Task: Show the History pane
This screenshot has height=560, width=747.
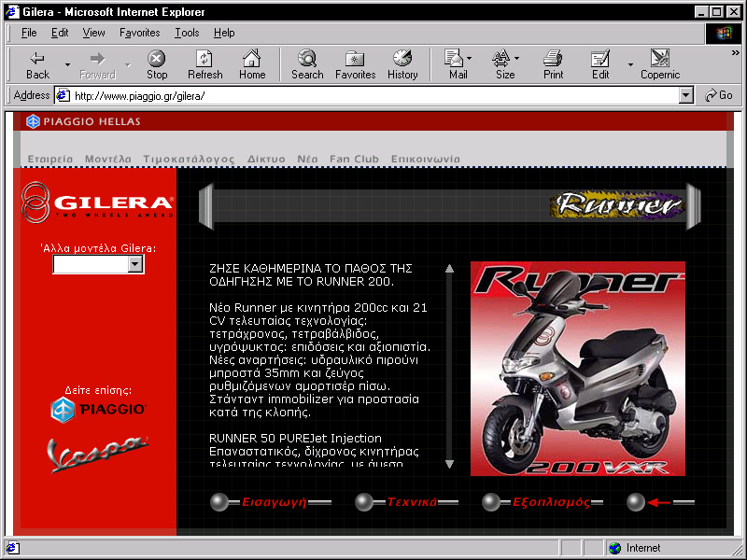Action: click(402, 64)
